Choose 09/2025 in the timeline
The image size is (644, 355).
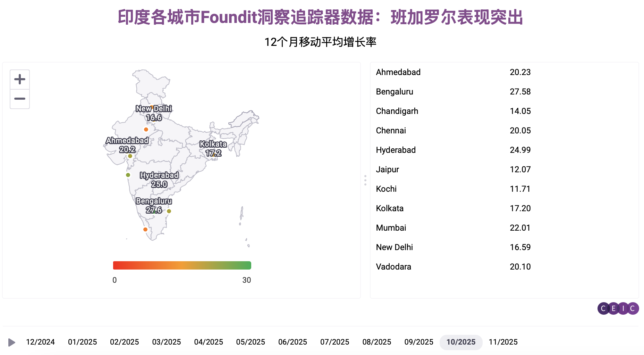(418, 342)
